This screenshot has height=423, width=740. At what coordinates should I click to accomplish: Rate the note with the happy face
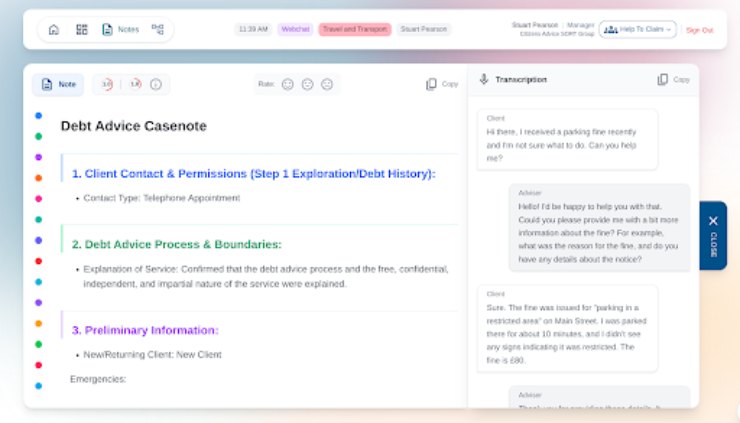coord(287,85)
